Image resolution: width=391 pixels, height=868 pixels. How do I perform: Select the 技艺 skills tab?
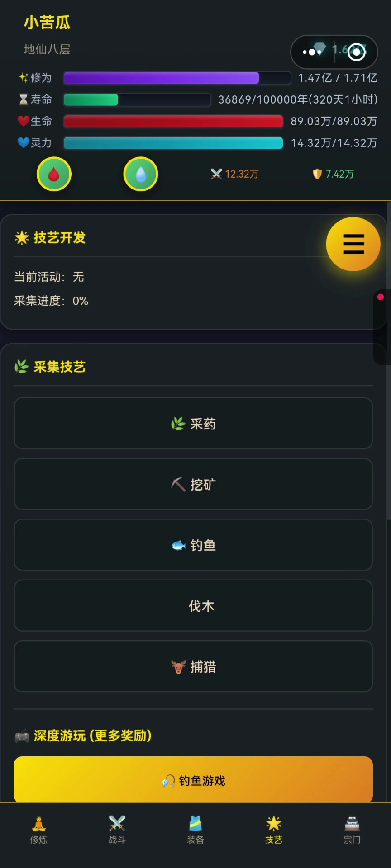coord(274,830)
